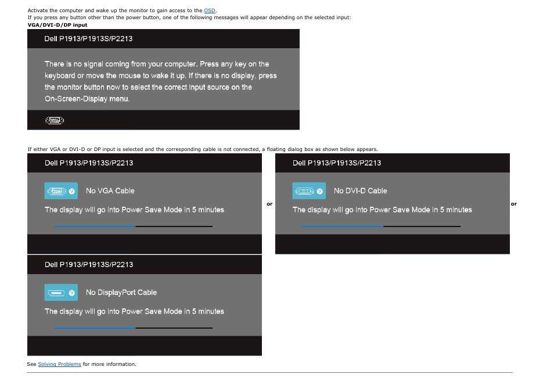Click the progress bar under No DisplayPort Cable
Image resolution: width=554 pixels, height=392 pixels.
tap(134, 328)
